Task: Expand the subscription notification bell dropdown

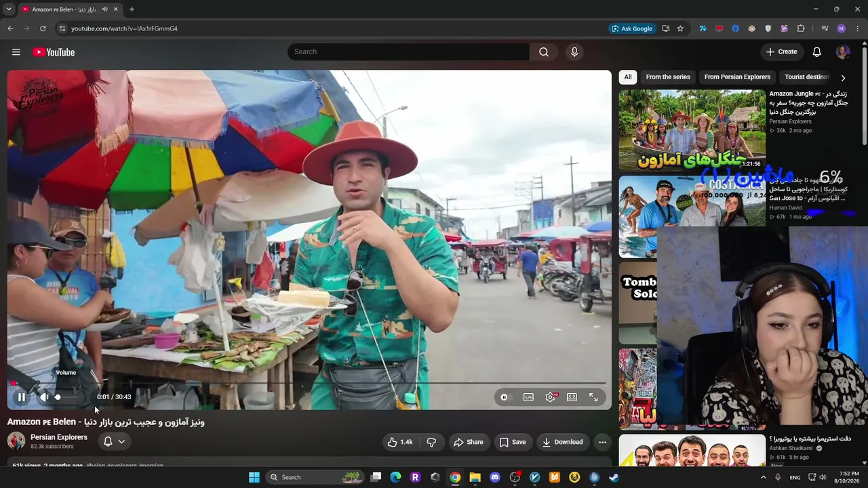Action: tap(113, 442)
